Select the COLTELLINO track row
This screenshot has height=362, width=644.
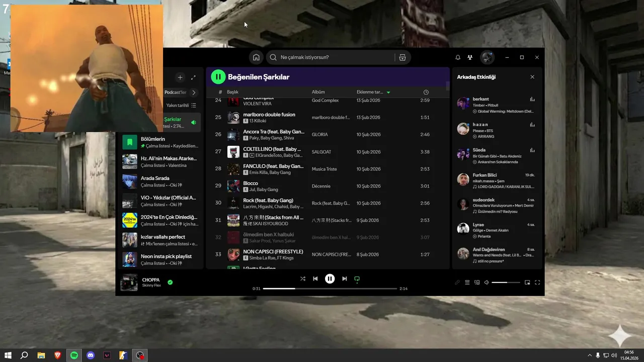pos(327,152)
